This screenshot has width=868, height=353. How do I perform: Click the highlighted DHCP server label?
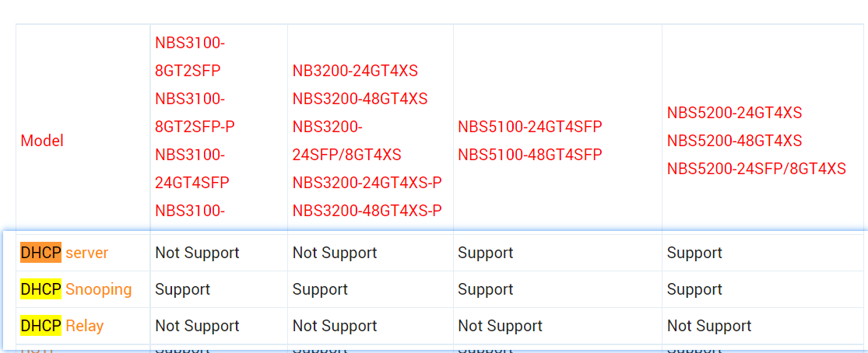(x=64, y=253)
